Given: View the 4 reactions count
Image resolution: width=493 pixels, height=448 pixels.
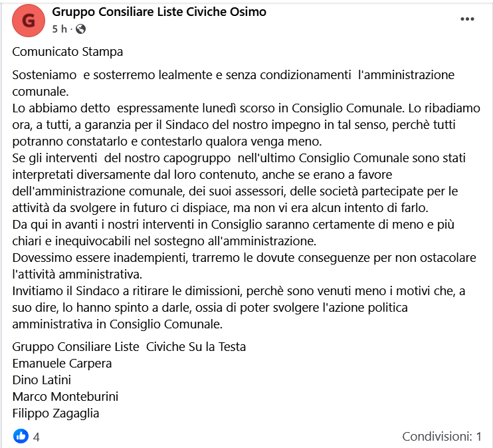Looking at the screenshot, I should (37, 437).
